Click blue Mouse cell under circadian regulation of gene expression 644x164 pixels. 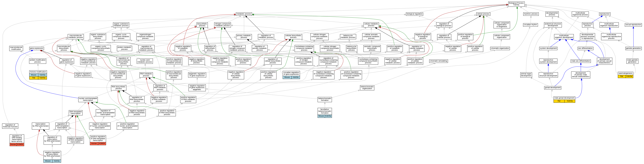pos(287,77)
